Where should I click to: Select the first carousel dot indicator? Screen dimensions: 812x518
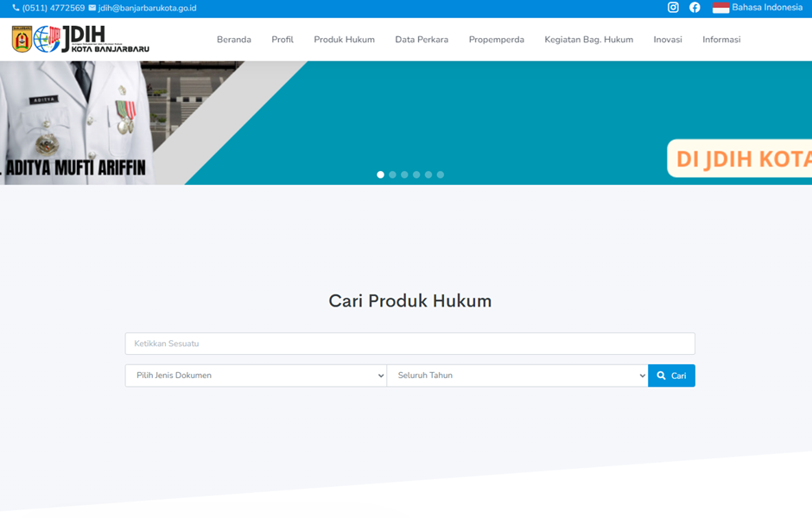[380, 174]
